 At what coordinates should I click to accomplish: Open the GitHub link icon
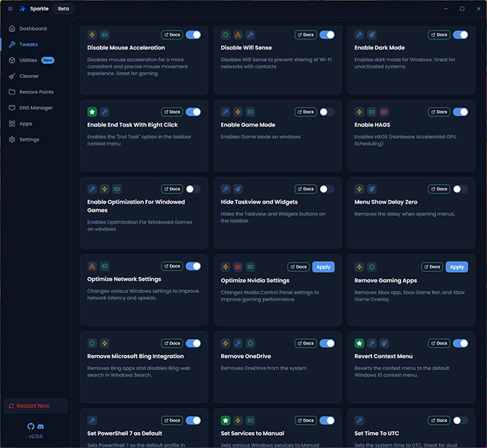click(31, 427)
